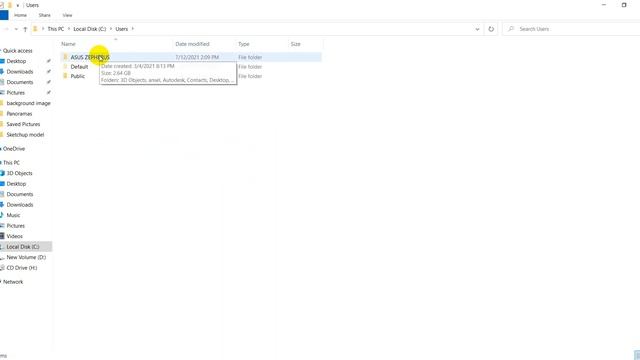Select Network in navigation pane
Viewport: 640px width, 360px height.
coord(13,282)
